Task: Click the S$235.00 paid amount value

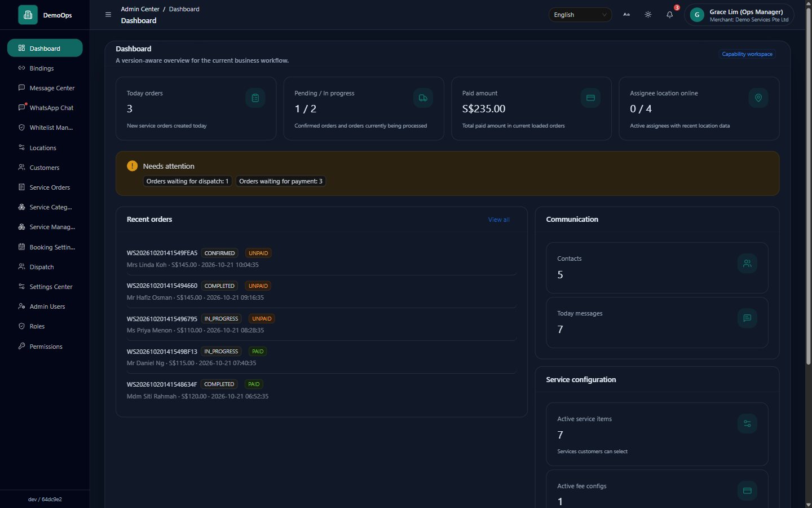Action: coord(484,109)
